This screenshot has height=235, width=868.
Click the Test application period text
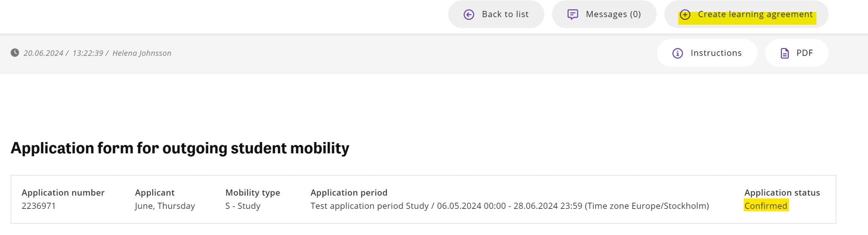click(510, 206)
